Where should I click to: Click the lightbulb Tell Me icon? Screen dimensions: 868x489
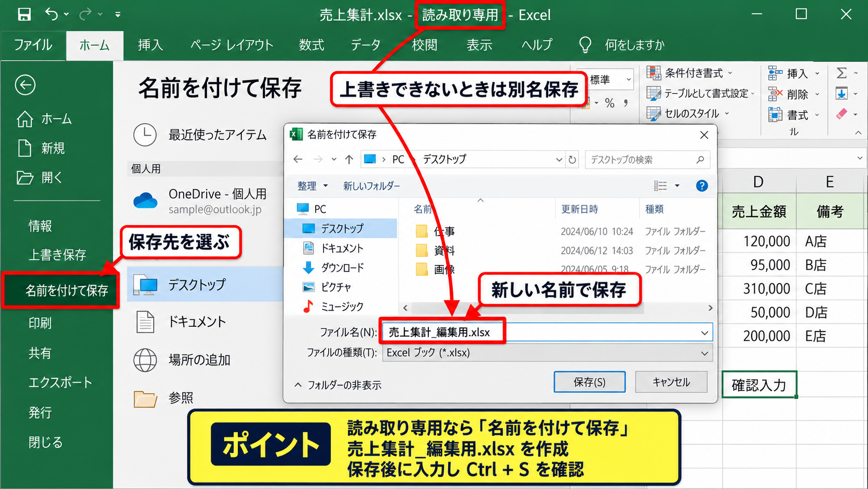click(x=585, y=45)
